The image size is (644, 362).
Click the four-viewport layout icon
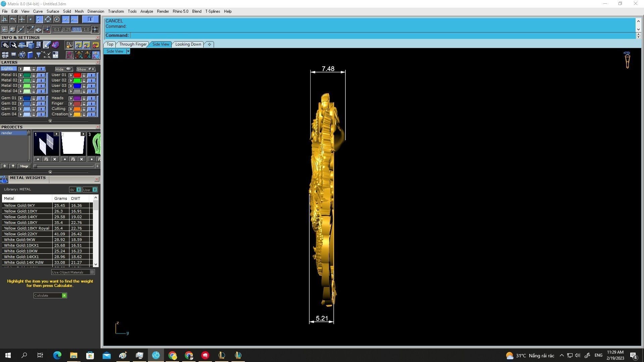coord(5,55)
